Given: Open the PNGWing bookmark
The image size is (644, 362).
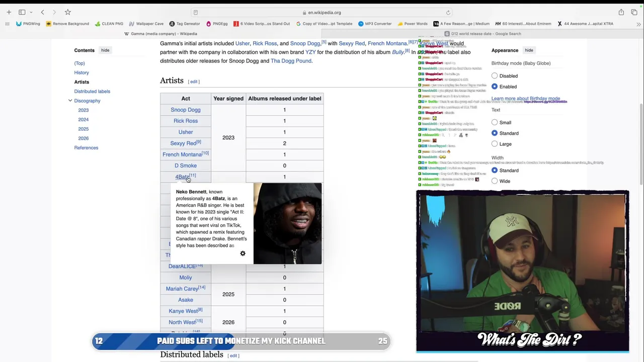Looking at the screenshot, I should (x=28, y=24).
